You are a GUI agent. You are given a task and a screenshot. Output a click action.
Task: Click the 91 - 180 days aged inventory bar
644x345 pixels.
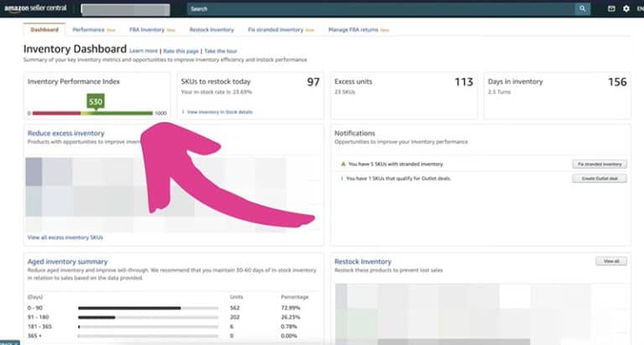(x=148, y=317)
